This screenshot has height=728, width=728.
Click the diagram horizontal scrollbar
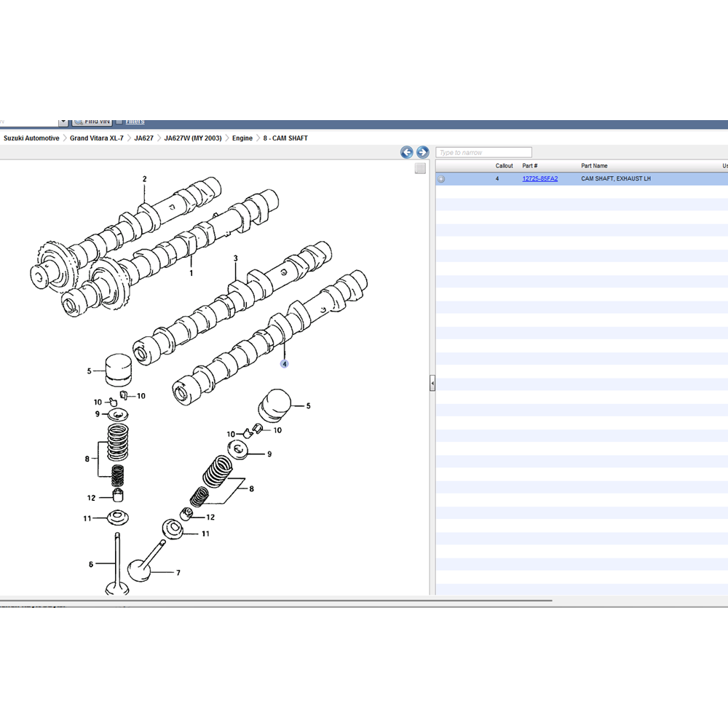(x=277, y=601)
